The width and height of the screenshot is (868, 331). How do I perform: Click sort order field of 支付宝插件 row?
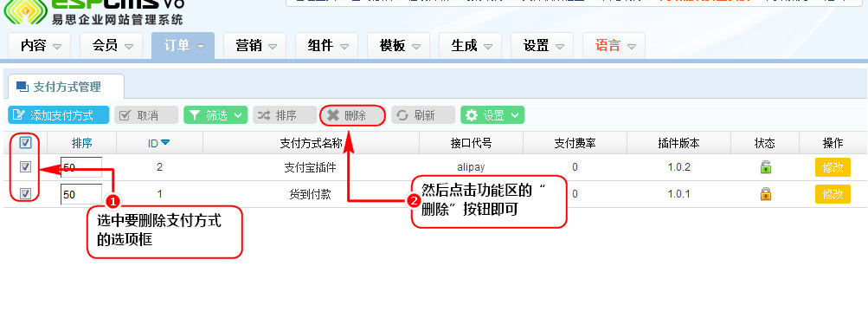(x=80, y=167)
